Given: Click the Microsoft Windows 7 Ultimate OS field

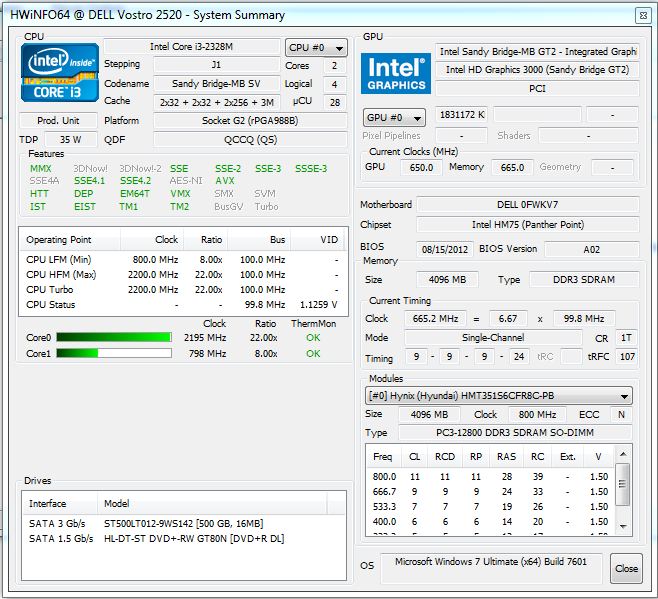Looking at the screenshot, I should (494, 563).
